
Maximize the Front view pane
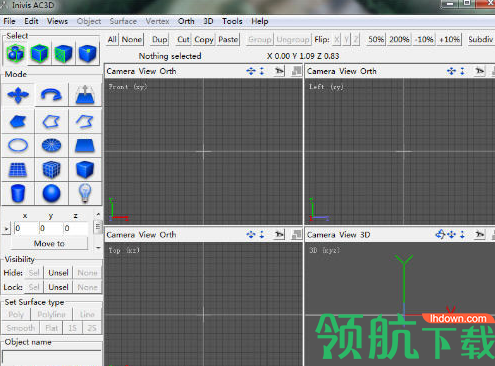(x=296, y=71)
